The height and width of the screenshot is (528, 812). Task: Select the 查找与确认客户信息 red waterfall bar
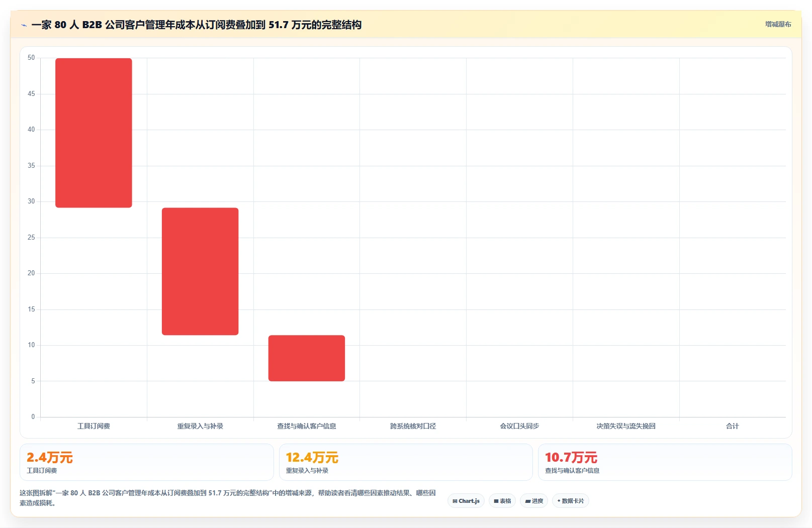[x=307, y=358]
